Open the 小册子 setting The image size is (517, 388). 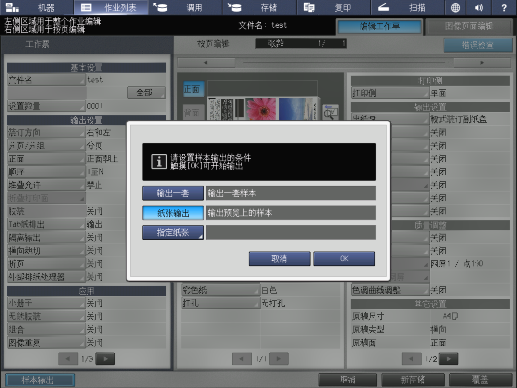point(46,303)
